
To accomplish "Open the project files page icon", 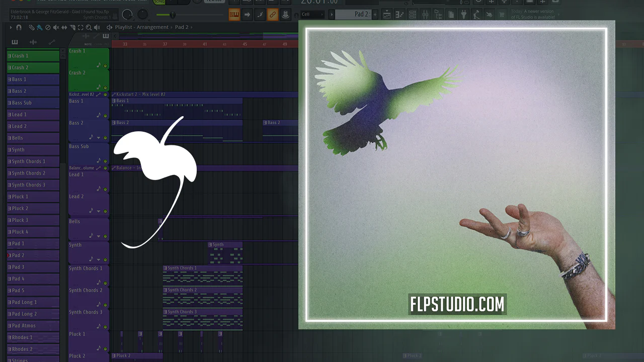I will click(450, 15).
